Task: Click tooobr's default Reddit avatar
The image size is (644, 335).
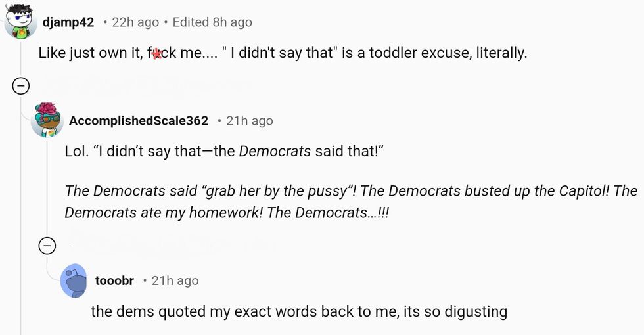Action: (x=74, y=280)
